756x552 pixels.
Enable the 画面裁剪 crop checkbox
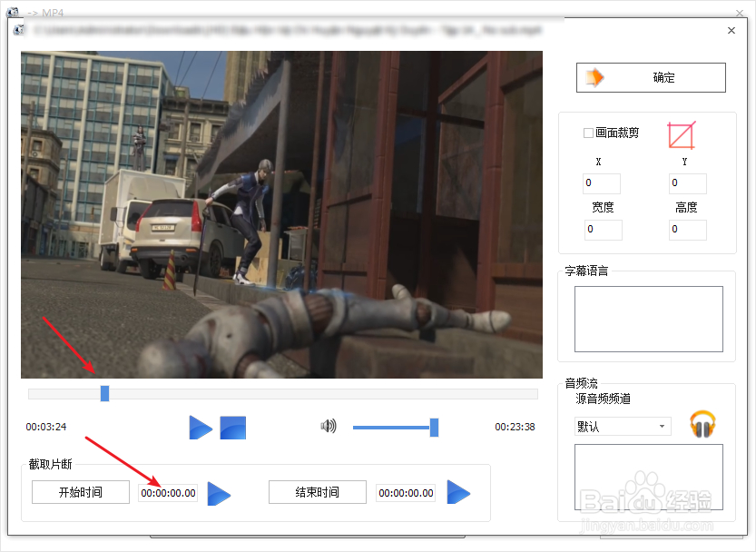(588, 133)
